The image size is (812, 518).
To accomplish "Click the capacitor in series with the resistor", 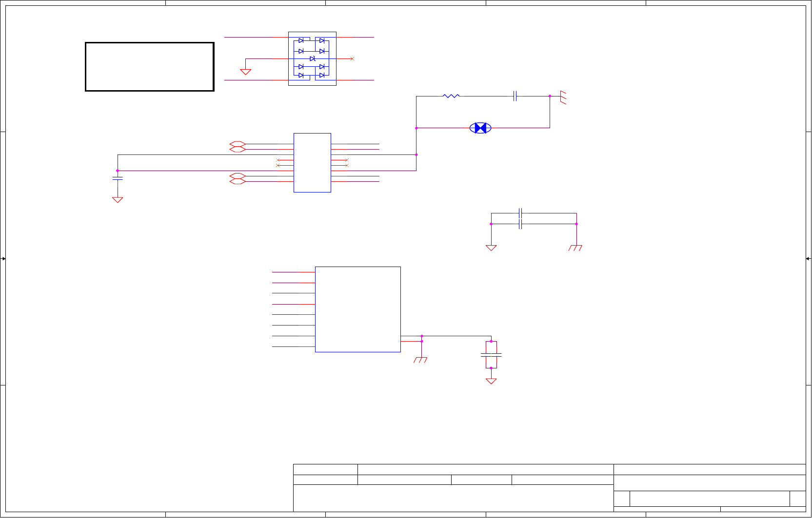I will 515,96.
